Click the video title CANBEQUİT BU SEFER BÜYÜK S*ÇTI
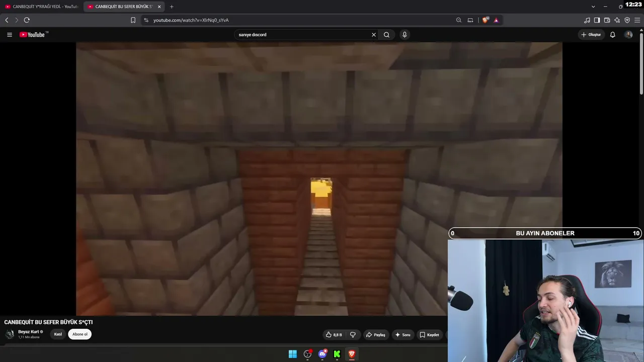Screen dimensions: 644x362 tap(48, 322)
